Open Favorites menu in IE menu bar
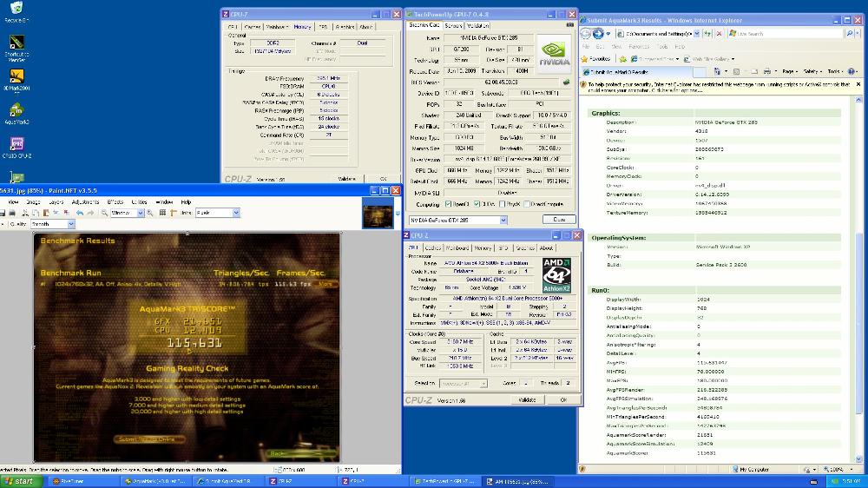The image size is (868, 488). click(639, 47)
